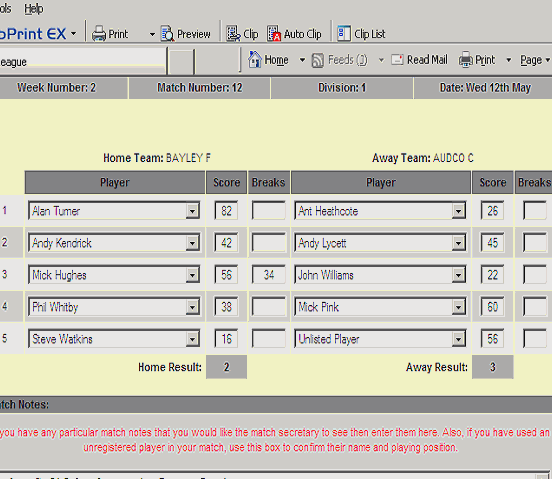The height and width of the screenshot is (479, 552).
Task: Click Ant Heathcote score field showing 26
Action: click(493, 211)
